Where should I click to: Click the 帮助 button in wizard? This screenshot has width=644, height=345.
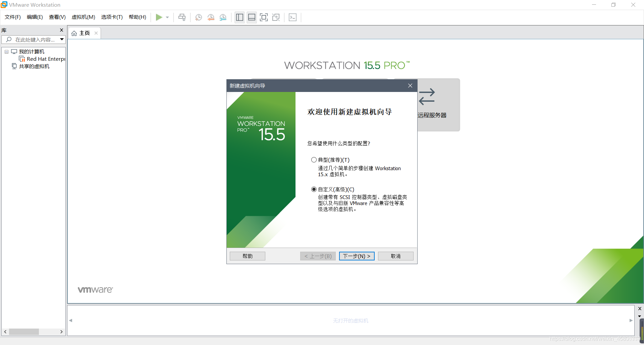248,256
